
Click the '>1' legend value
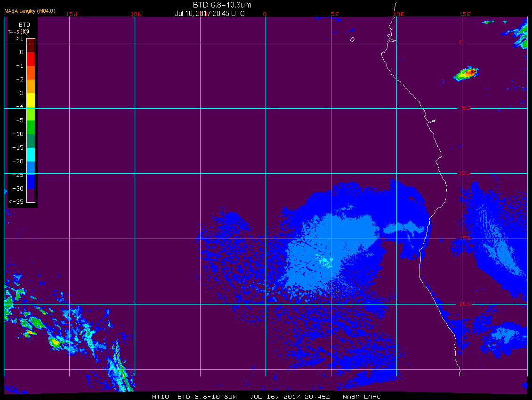point(20,39)
